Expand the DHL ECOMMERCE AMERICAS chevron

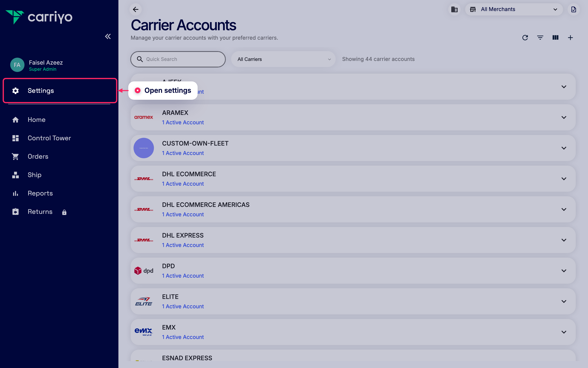click(564, 209)
